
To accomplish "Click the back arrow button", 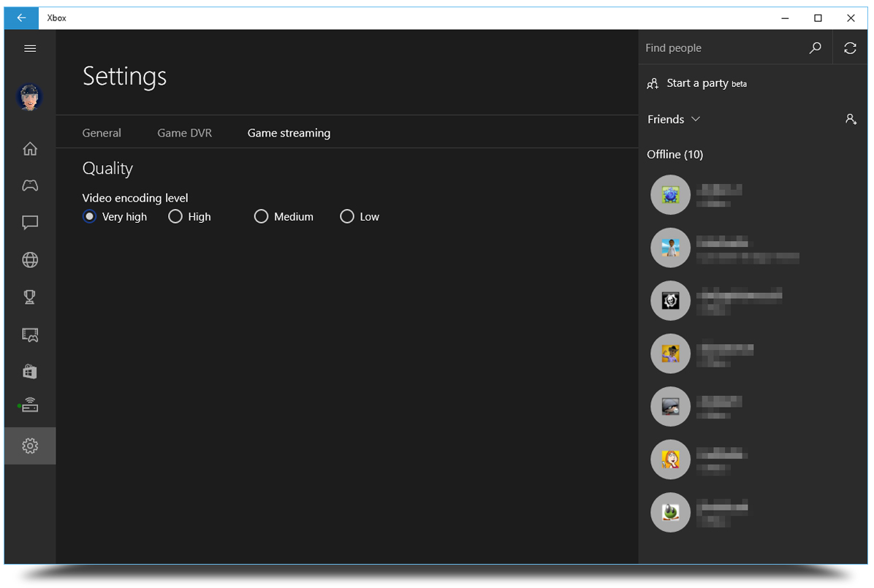I will pos(21,18).
